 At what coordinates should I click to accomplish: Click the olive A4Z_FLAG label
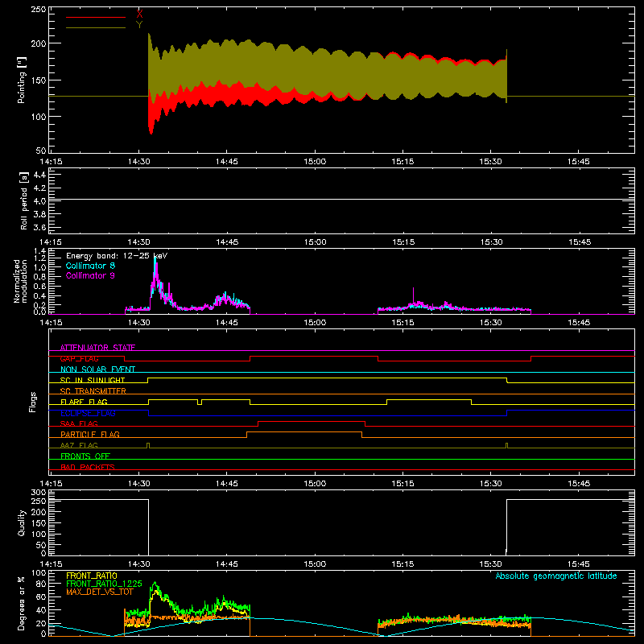coord(79,445)
